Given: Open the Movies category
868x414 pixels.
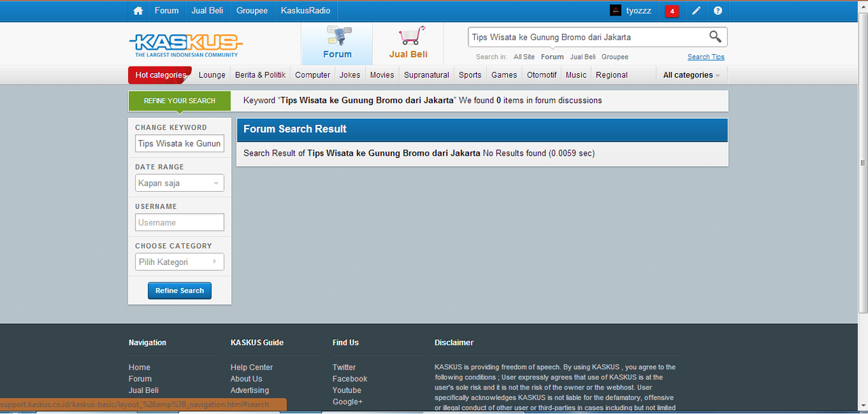Looking at the screenshot, I should click(x=382, y=75).
